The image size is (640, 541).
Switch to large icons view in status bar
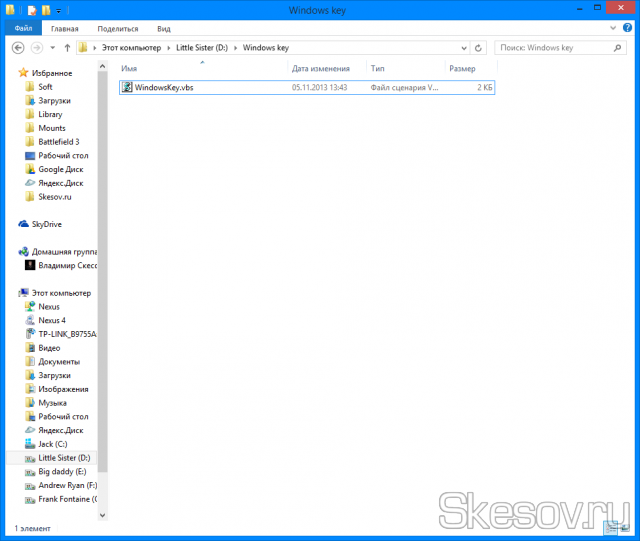tap(626, 527)
